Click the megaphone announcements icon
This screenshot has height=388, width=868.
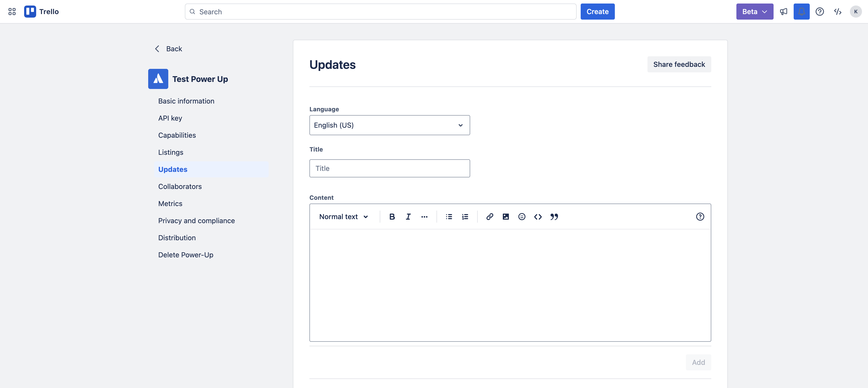click(x=783, y=12)
